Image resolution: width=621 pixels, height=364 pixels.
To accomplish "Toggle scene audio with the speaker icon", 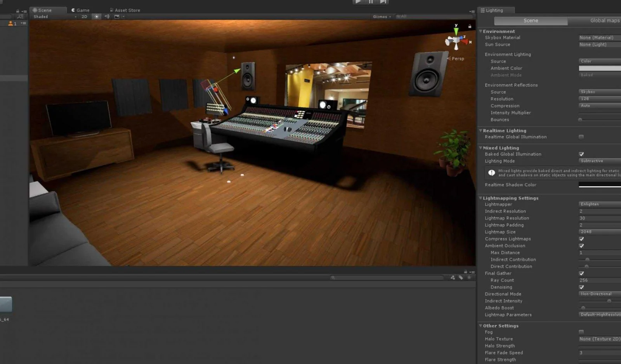I will point(107,17).
